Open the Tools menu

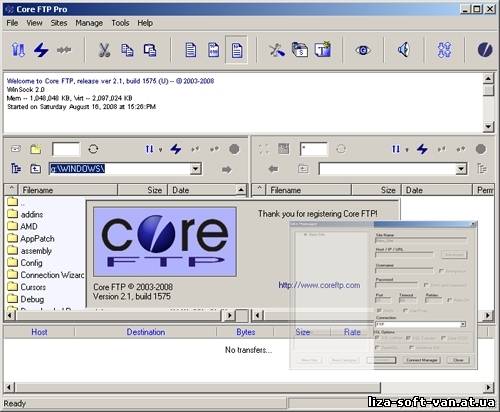120,23
